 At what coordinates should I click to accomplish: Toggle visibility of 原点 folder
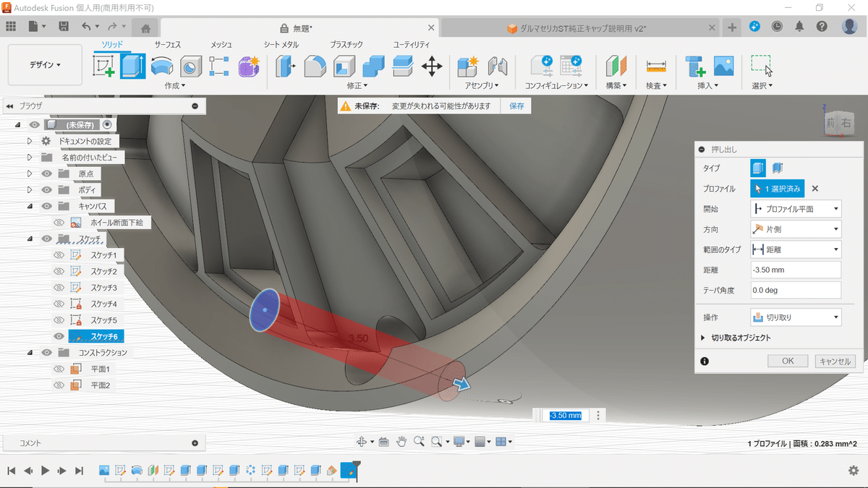click(x=46, y=174)
